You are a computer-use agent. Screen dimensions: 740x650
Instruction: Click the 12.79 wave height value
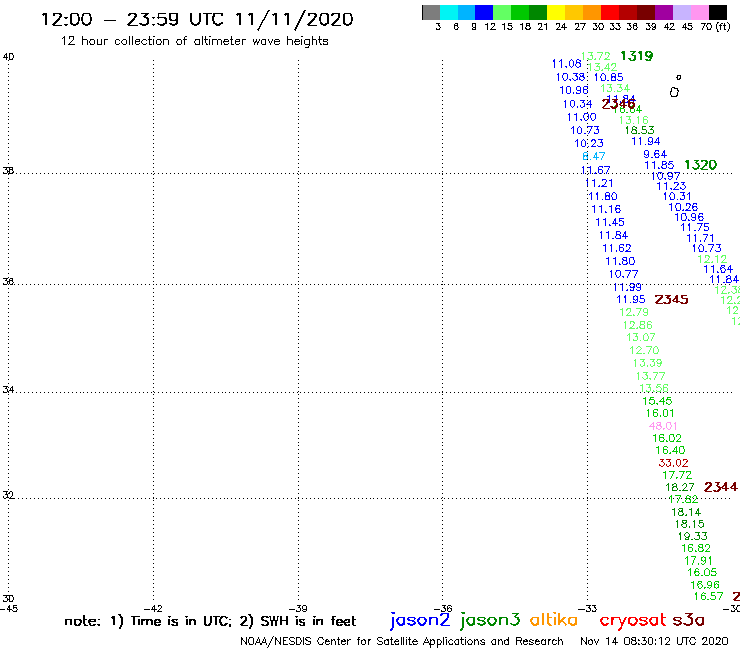pos(634,312)
